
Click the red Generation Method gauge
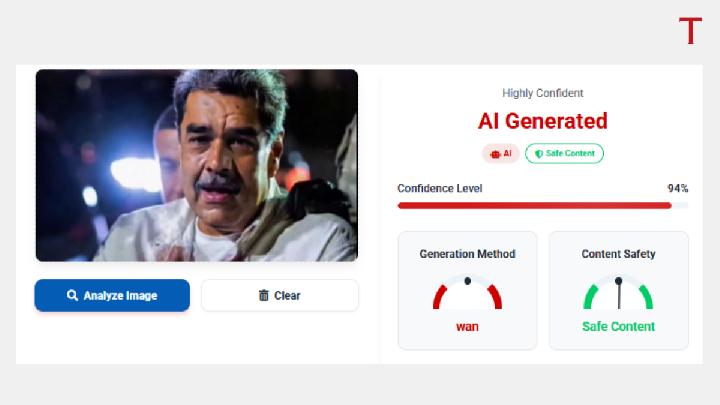pyautogui.click(x=467, y=295)
